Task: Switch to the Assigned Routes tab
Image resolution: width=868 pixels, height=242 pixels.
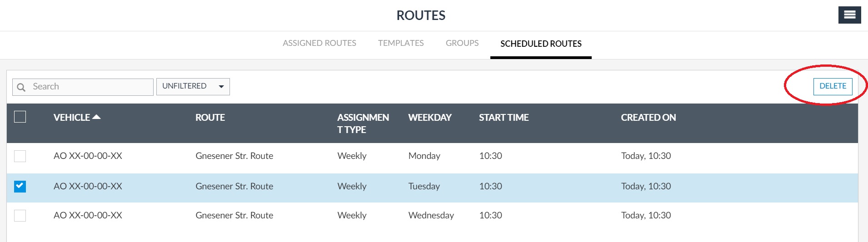Action: pos(319,43)
